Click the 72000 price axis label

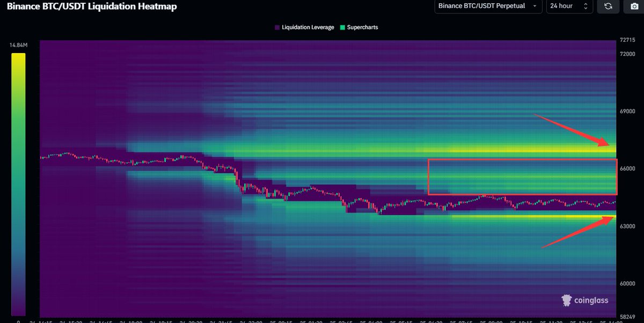(x=628, y=54)
